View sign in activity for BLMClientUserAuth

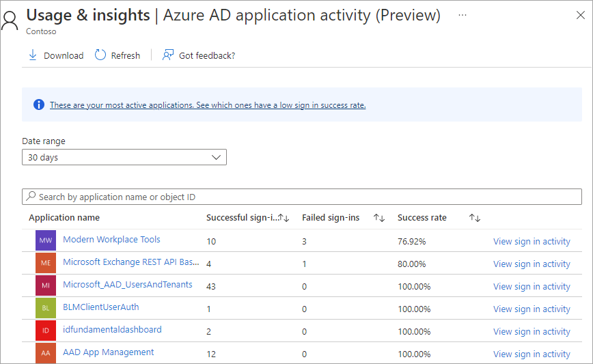coord(532,309)
